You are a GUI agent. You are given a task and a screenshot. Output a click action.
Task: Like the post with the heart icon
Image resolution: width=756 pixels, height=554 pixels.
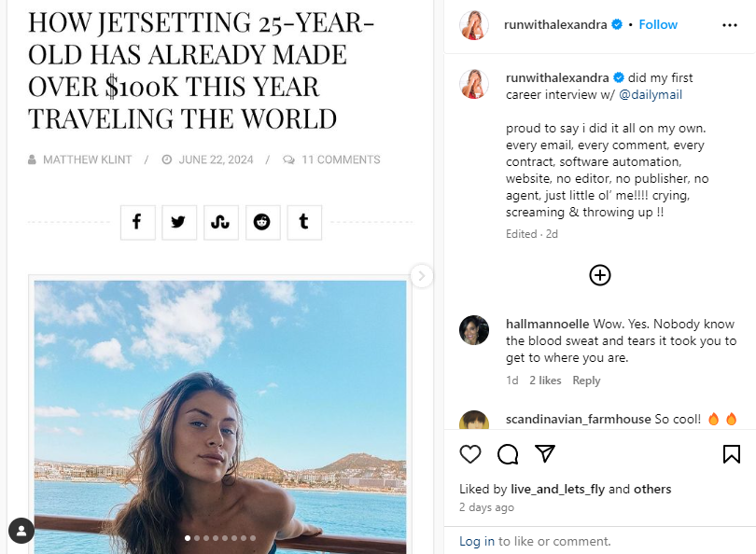pyautogui.click(x=470, y=454)
